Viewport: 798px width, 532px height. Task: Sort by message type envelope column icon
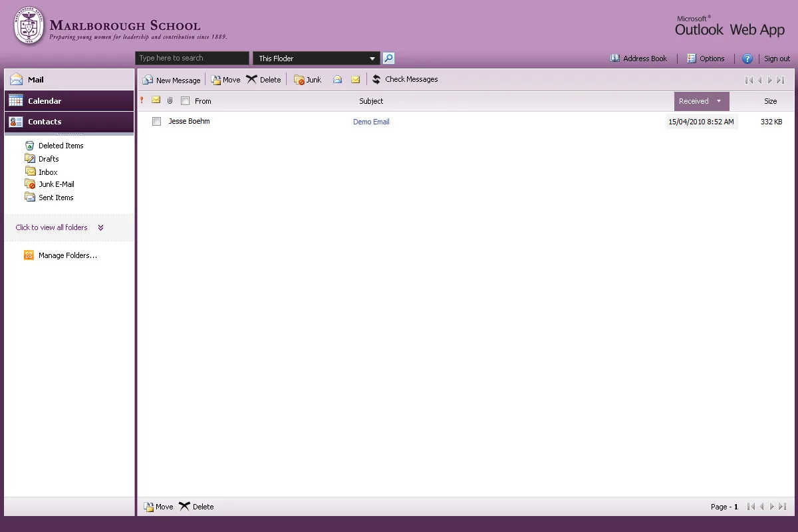(156, 100)
